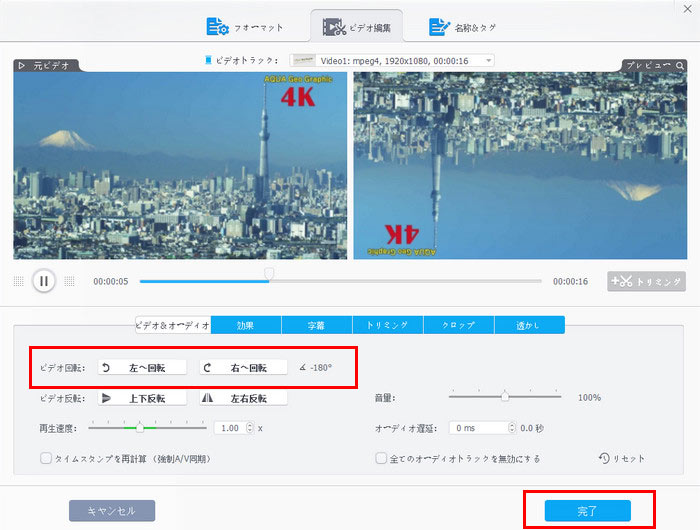Click the トリミング scissors button
The height and width of the screenshot is (530, 700).
pyautogui.click(x=646, y=282)
